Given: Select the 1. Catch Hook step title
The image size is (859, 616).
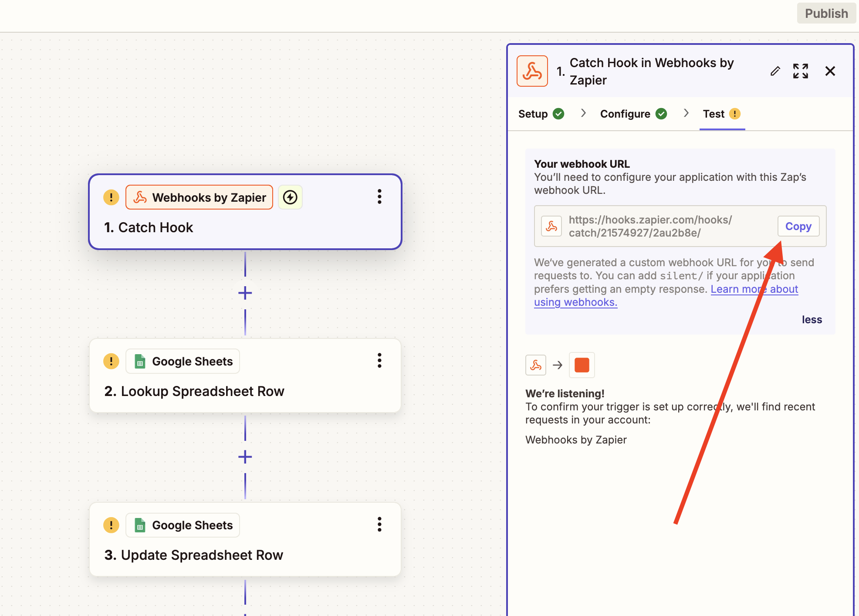Looking at the screenshot, I should click(149, 227).
